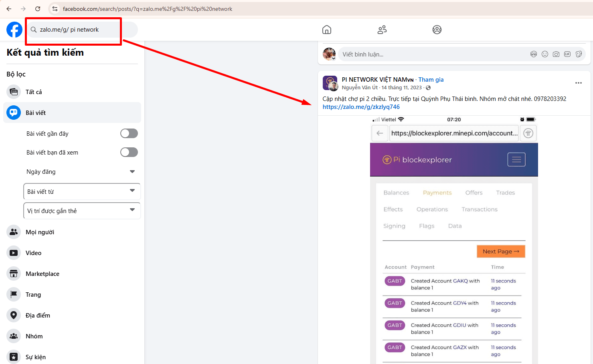The width and height of the screenshot is (593, 364).
Task: Open the emoji picker in comment box
Action: (x=544, y=54)
